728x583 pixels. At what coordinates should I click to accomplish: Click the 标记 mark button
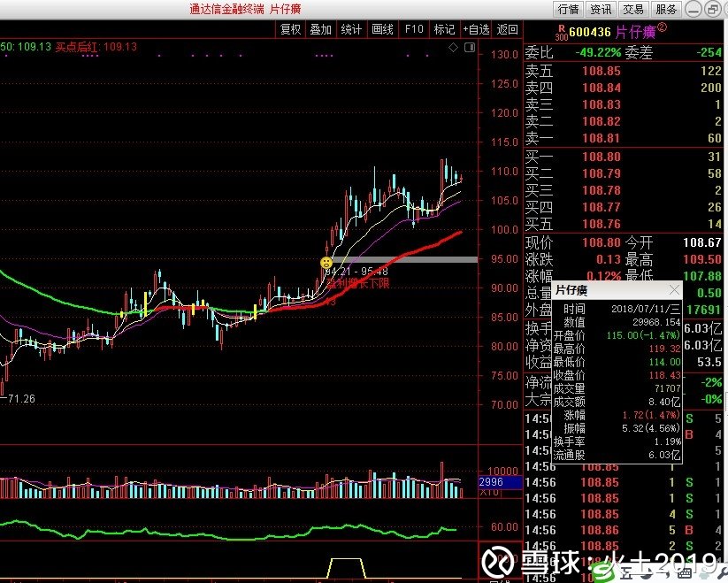(x=444, y=30)
